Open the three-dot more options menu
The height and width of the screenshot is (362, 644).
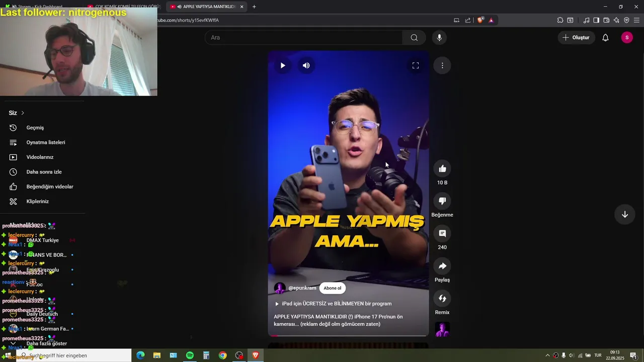[442, 65]
